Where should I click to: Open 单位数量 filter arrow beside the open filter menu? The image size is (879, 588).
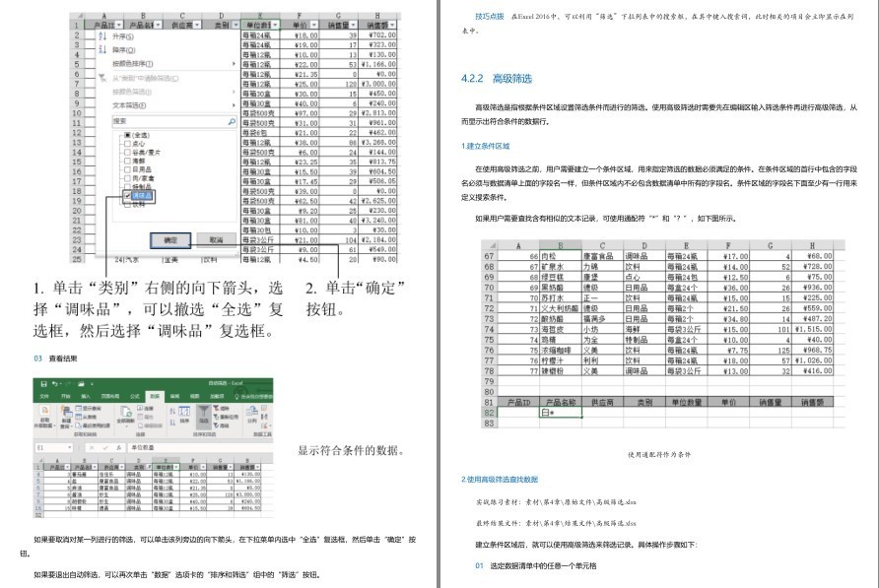pos(275,26)
